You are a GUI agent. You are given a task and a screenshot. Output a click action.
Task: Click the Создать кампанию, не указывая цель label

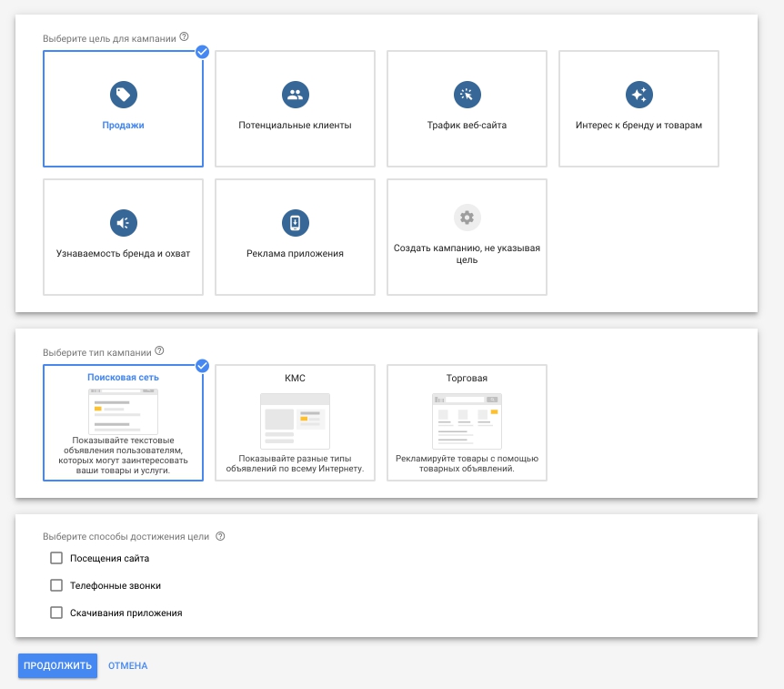pyautogui.click(x=467, y=253)
